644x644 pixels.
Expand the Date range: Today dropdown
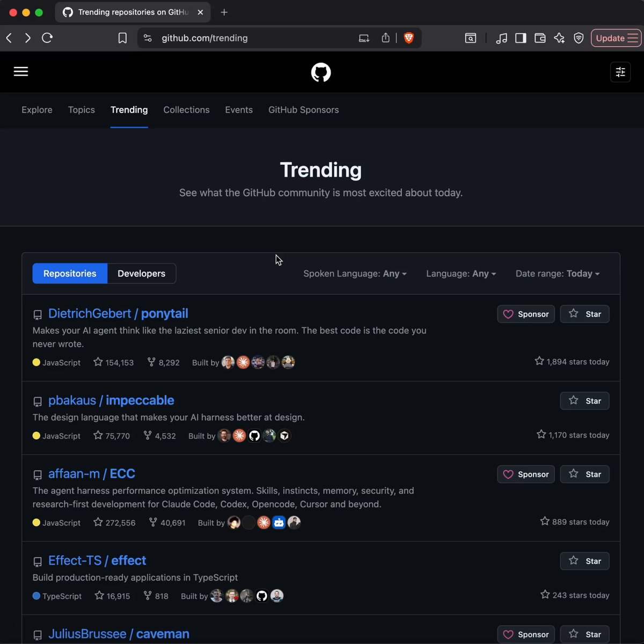558,274
